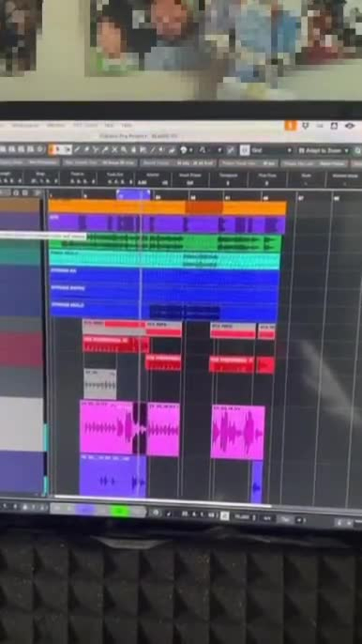Toggle Invert Phase in the info line
Image resolution: width=362 pixels, height=644 pixels.
190,183
